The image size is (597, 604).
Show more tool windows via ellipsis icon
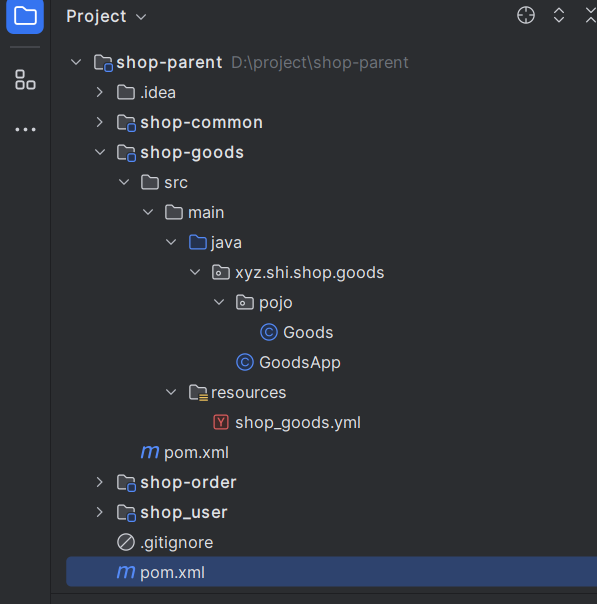pos(25,129)
